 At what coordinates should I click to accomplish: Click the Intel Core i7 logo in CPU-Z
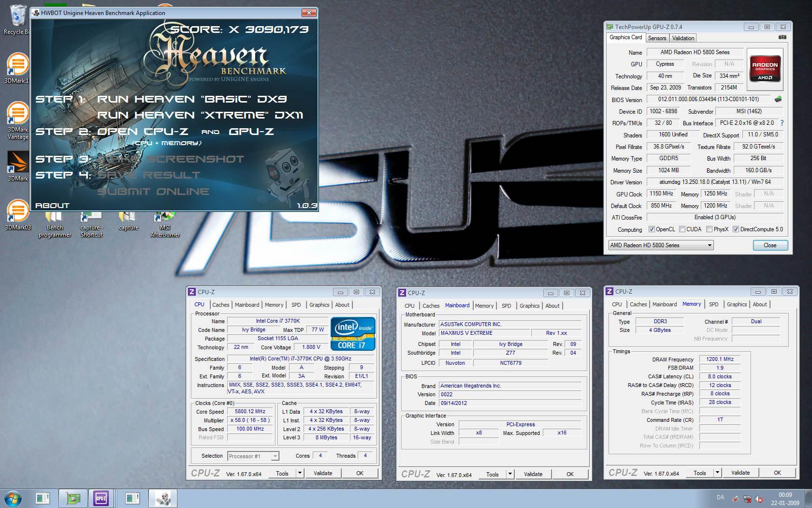pos(353,334)
